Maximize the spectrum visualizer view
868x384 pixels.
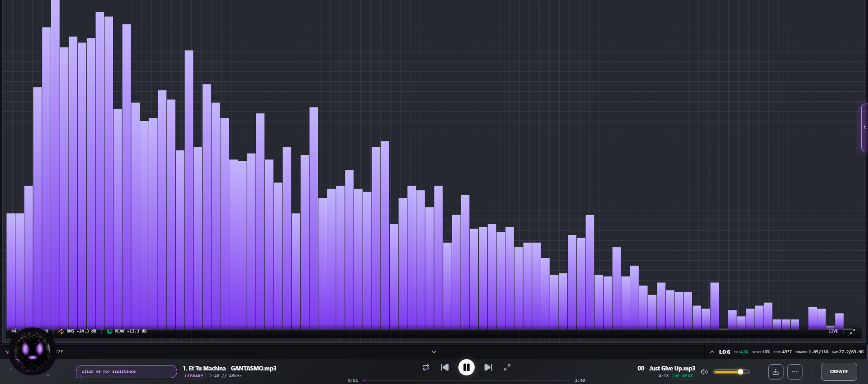pyautogui.click(x=852, y=331)
